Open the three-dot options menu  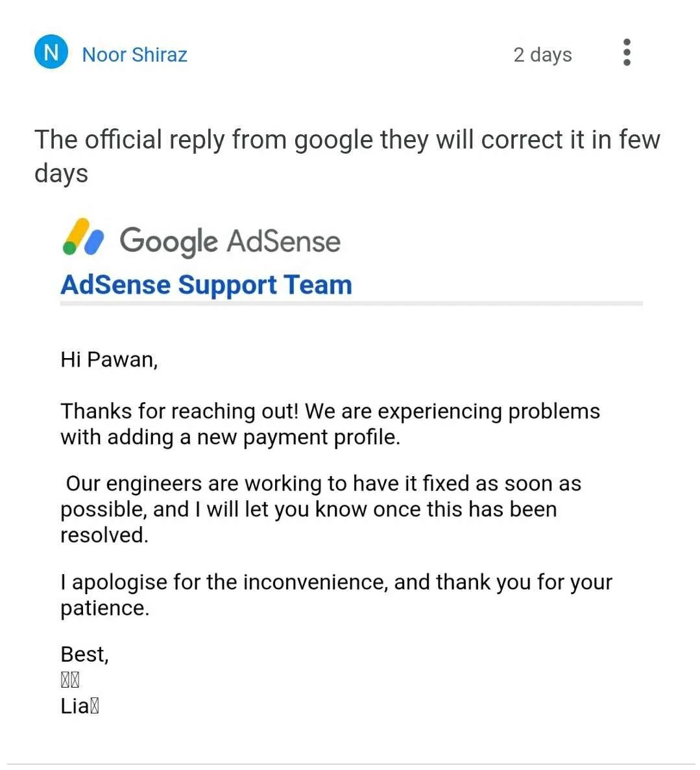tap(626, 52)
